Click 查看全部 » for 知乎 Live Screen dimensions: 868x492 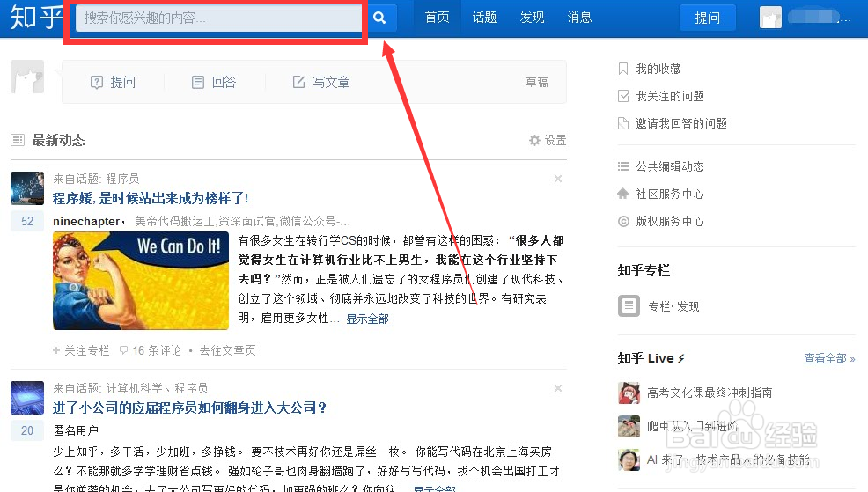tap(829, 358)
